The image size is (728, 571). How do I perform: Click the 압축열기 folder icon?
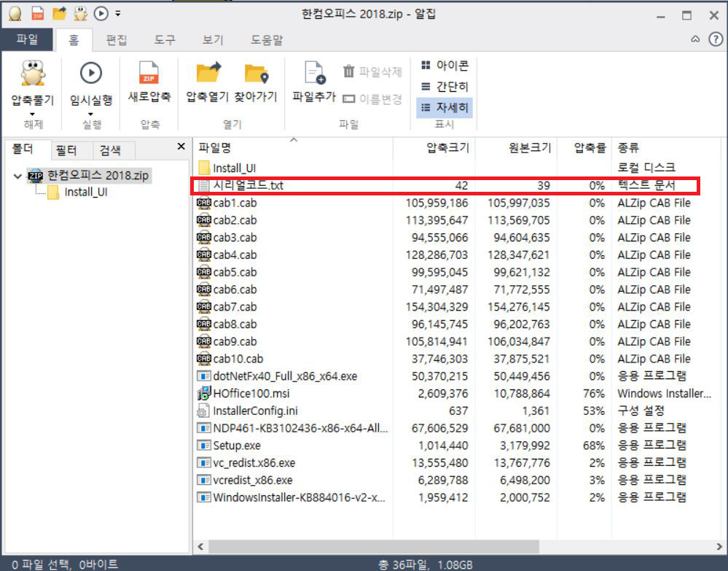(x=208, y=73)
